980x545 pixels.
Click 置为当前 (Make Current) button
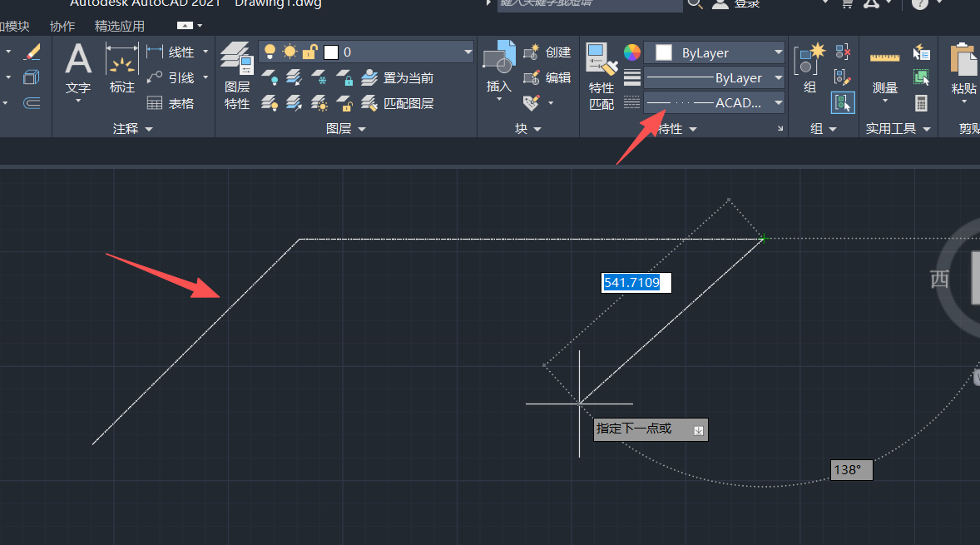[x=398, y=78]
